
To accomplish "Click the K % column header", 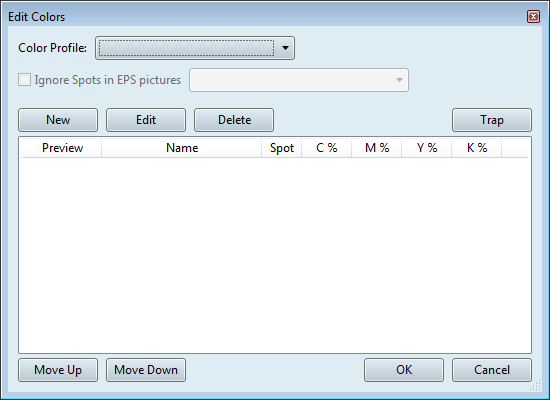I will 477,148.
